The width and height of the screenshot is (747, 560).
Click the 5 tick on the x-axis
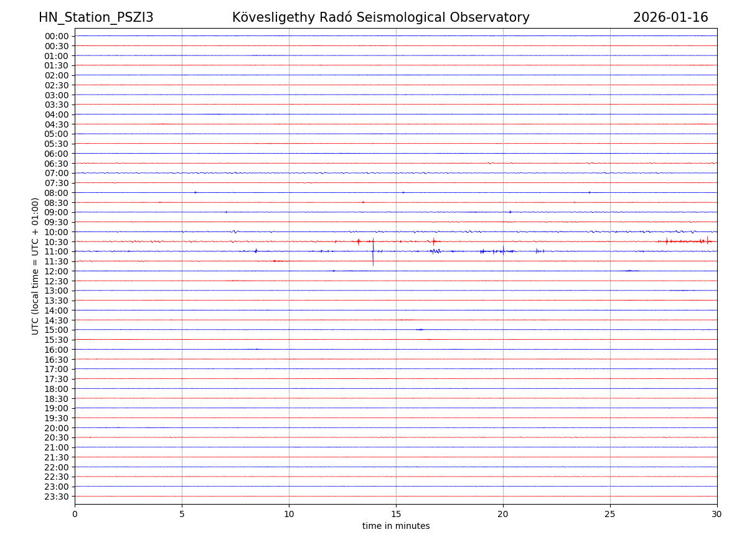click(182, 514)
